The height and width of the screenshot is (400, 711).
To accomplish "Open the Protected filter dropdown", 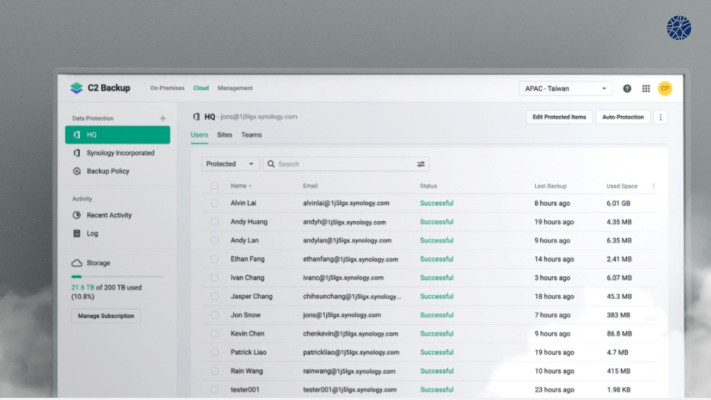I will pos(230,164).
